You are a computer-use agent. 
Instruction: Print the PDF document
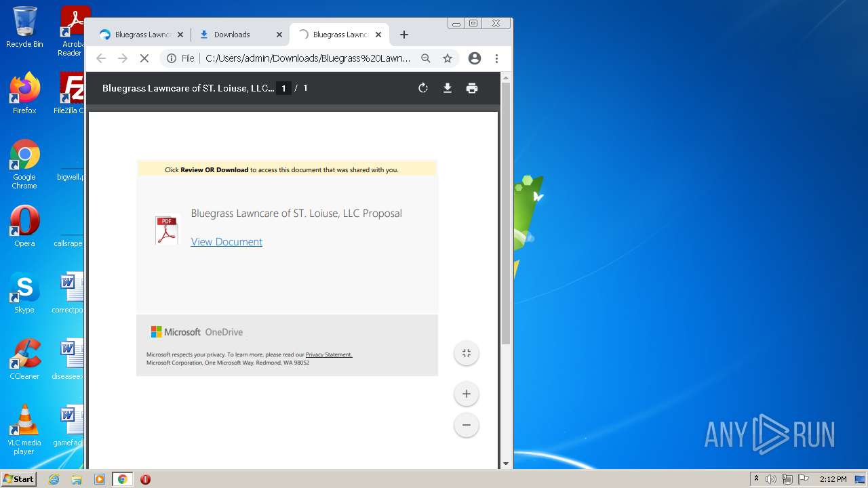(472, 88)
